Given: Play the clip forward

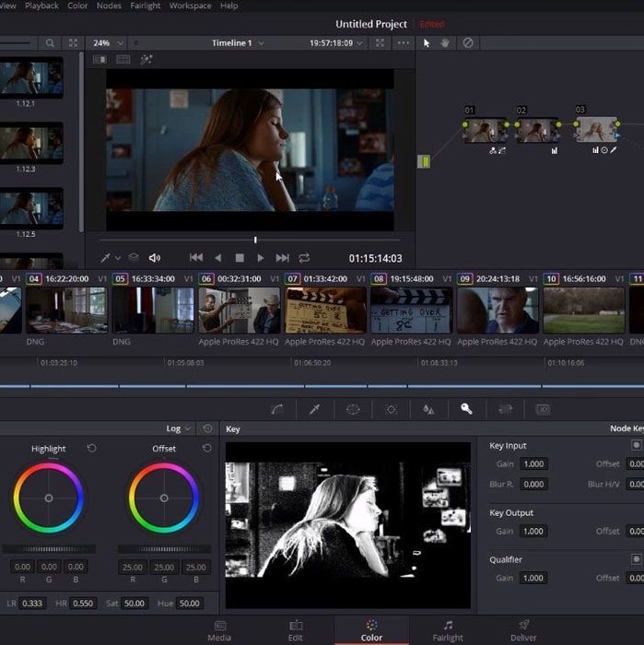Looking at the screenshot, I should click(261, 258).
